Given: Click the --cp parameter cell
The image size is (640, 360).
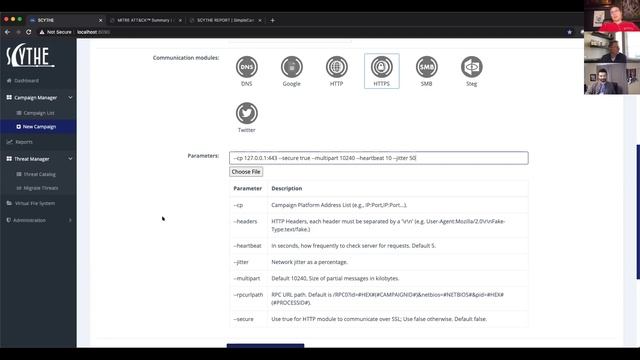Looking at the screenshot, I should [x=248, y=205].
